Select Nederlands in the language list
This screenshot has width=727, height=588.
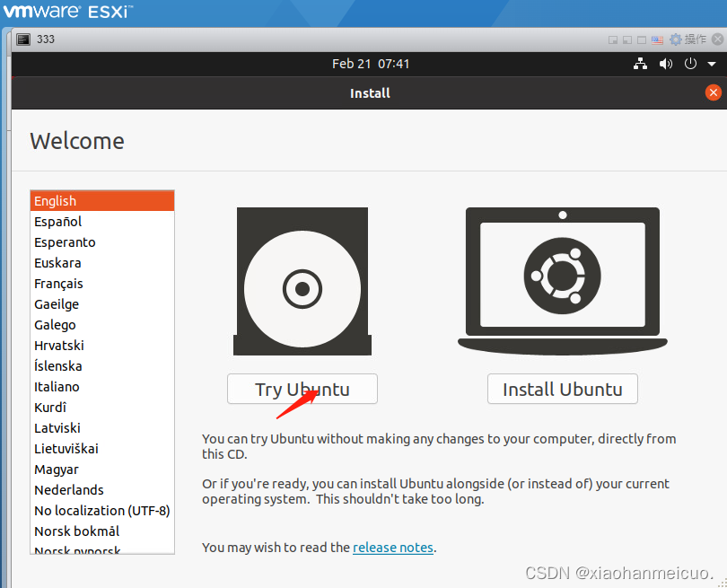102,489
